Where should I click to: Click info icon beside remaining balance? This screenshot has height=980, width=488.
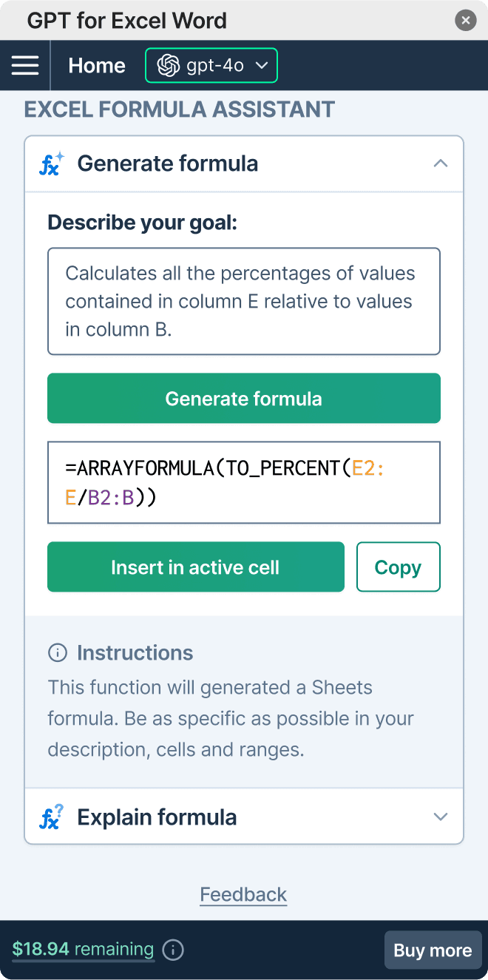[x=173, y=950]
